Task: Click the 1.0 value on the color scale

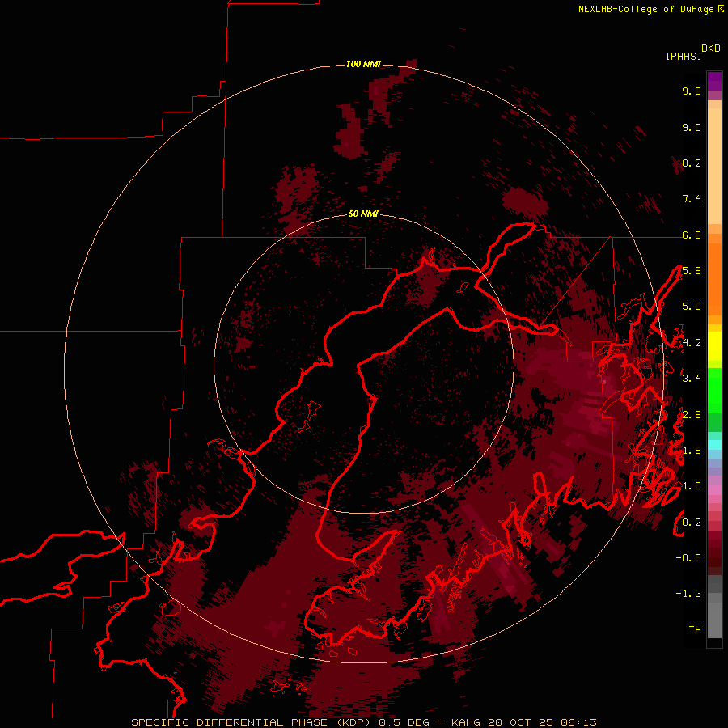Action: [x=692, y=486]
